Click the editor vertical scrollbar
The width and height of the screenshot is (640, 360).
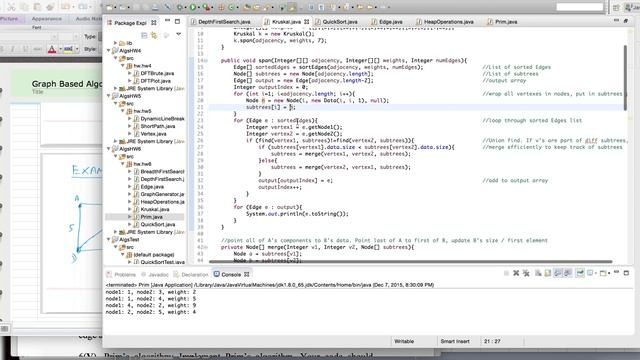625,78
